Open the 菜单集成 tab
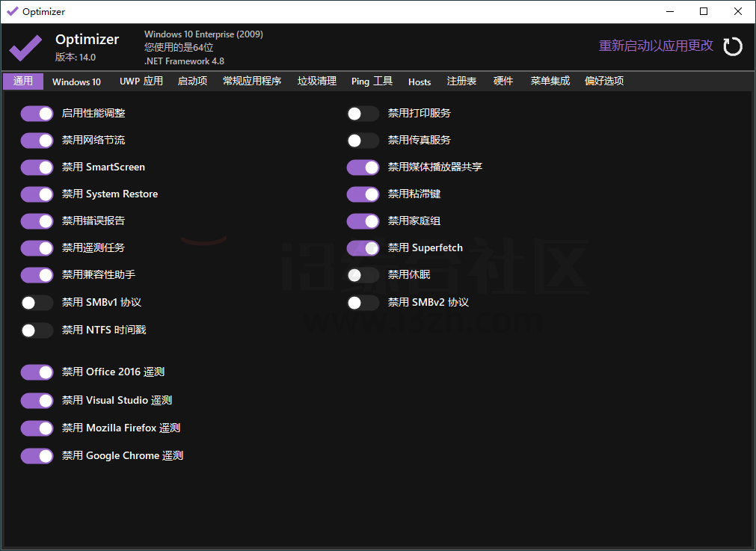The width and height of the screenshot is (756, 551). (550, 81)
